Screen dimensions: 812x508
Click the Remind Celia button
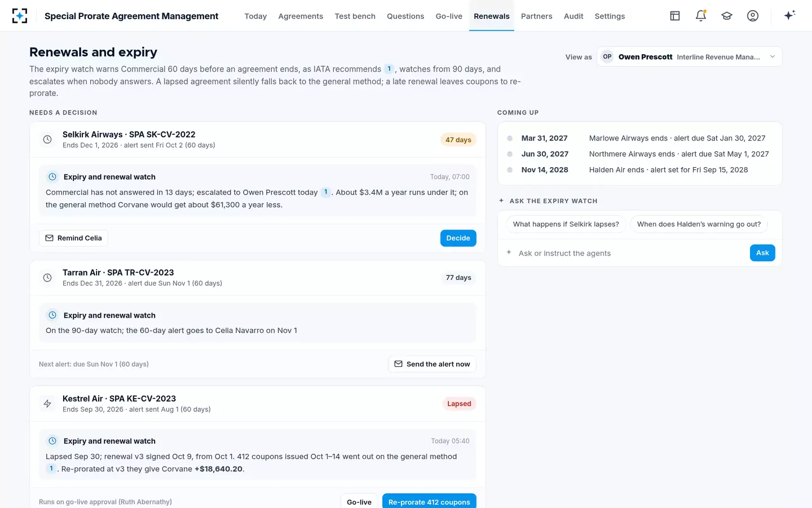(x=73, y=238)
